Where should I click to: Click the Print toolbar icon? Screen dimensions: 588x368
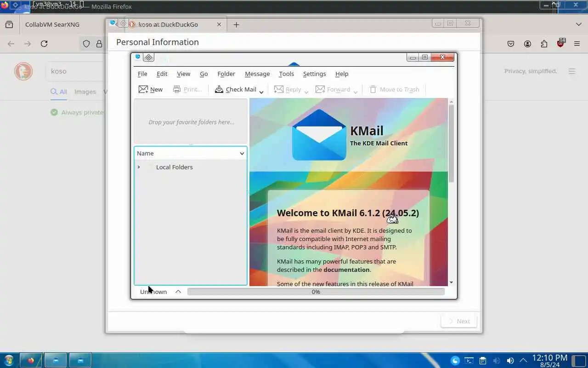(177, 89)
